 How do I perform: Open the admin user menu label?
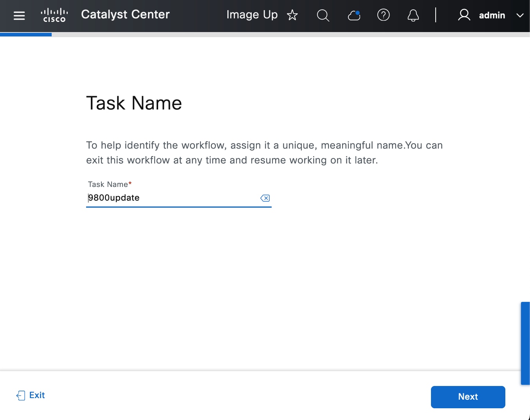click(x=492, y=16)
